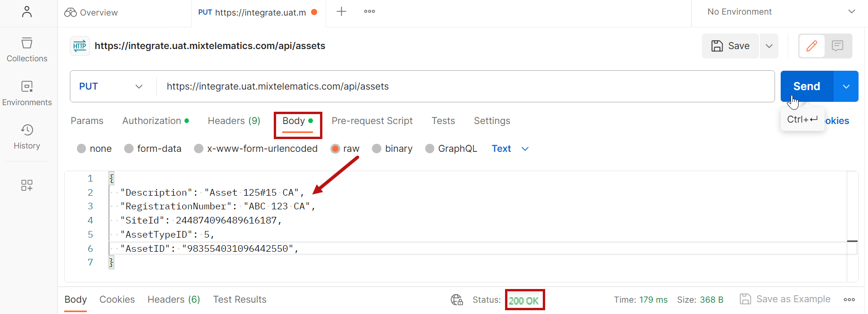The image size is (868, 314).
Task: Click the request URL input field
Action: [465, 86]
